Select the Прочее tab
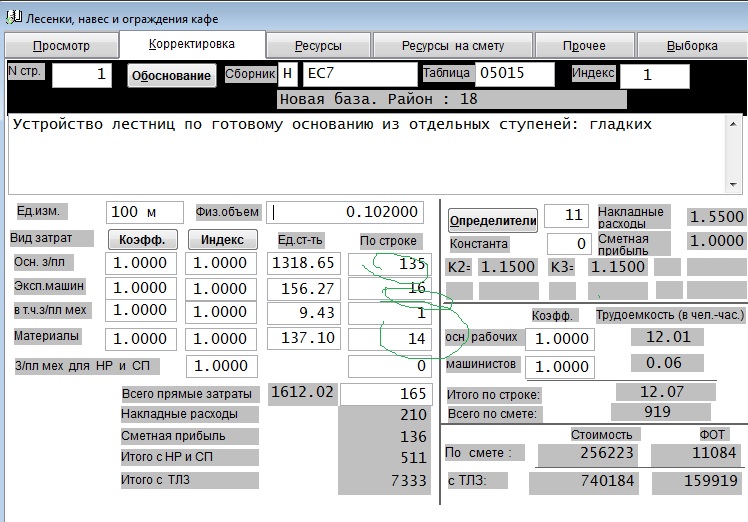Viewport: 748px width, 522px height. click(584, 46)
